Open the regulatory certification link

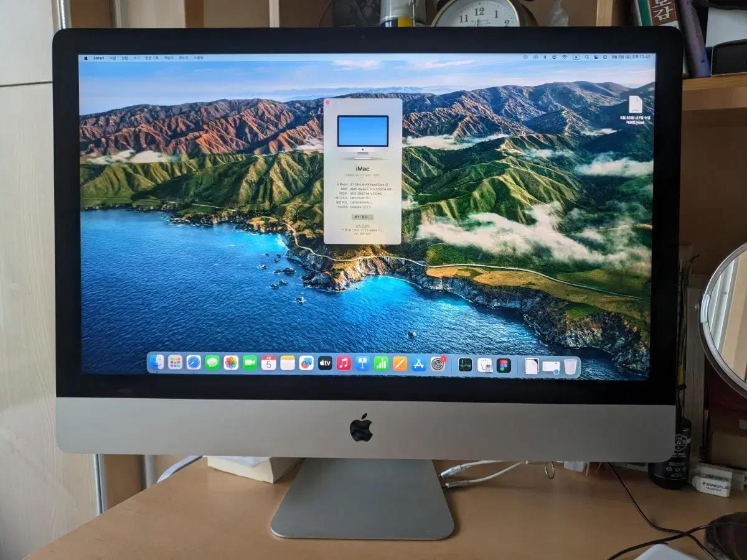(x=362, y=226)
